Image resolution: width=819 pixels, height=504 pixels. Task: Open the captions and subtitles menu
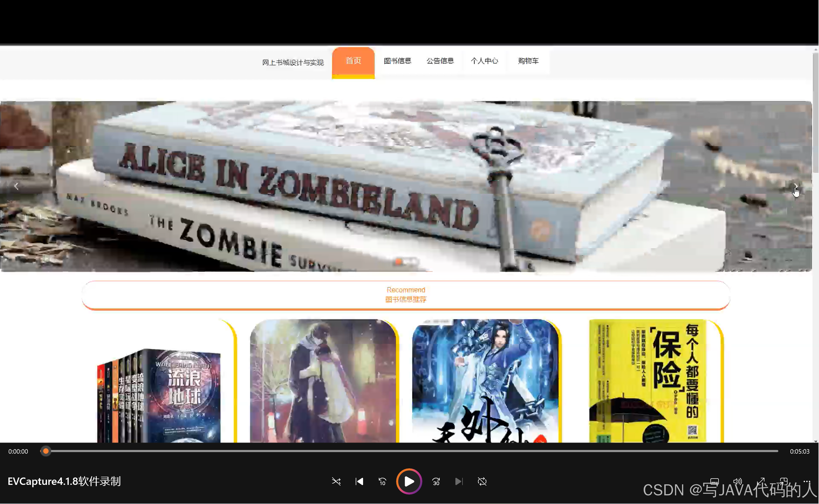(714, 481)
